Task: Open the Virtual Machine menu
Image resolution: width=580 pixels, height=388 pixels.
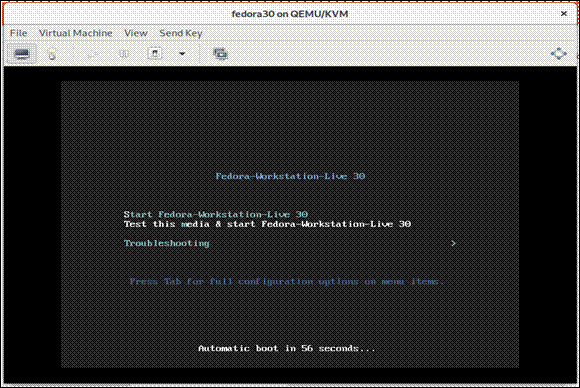Action: tap(75, 33)
